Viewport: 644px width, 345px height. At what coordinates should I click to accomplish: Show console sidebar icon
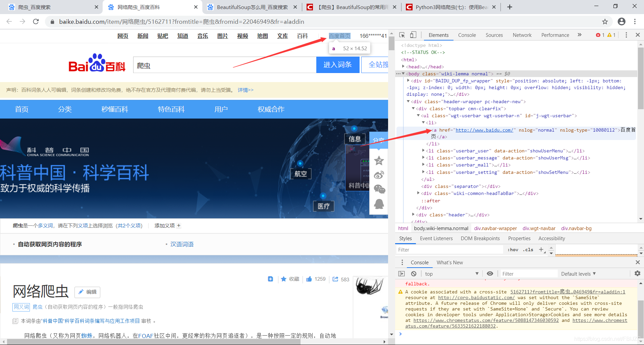(401, 274)
